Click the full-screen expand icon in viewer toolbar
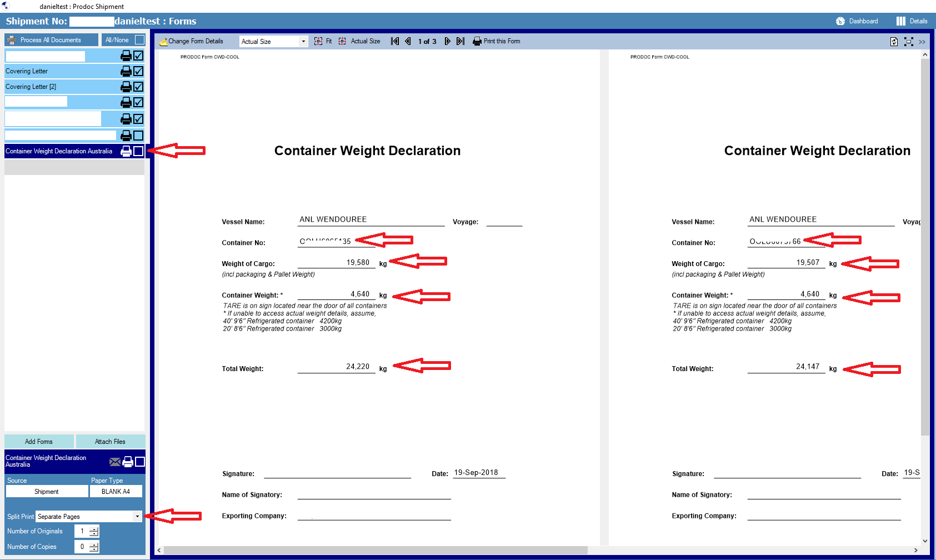The height and width of the screenshot is (560, 936). click(x=909, y=42)
